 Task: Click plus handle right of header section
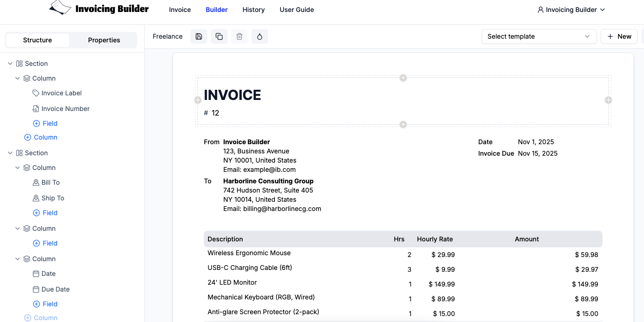click(x=608, y=100)
